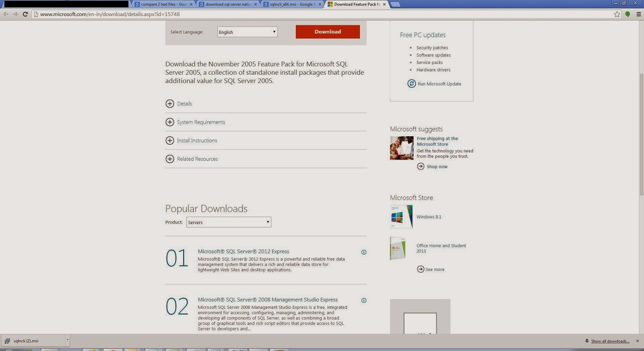Click the Security patches list item

tap(432, 48)
